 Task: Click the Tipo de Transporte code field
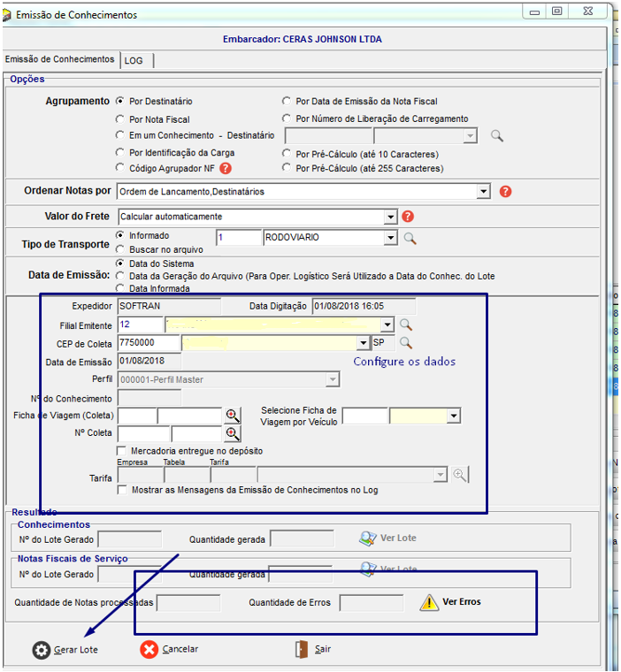pos(239,238)
